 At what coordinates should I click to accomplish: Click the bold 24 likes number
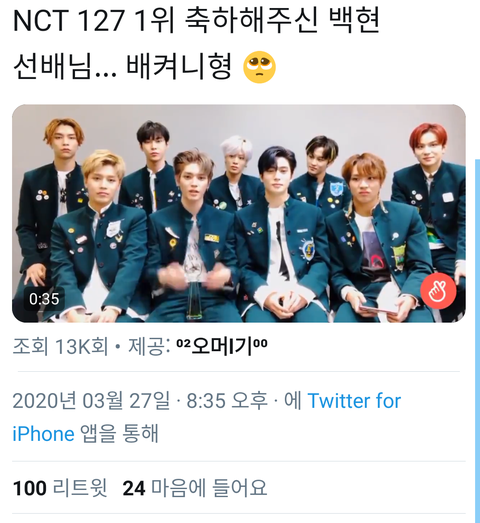134,488
